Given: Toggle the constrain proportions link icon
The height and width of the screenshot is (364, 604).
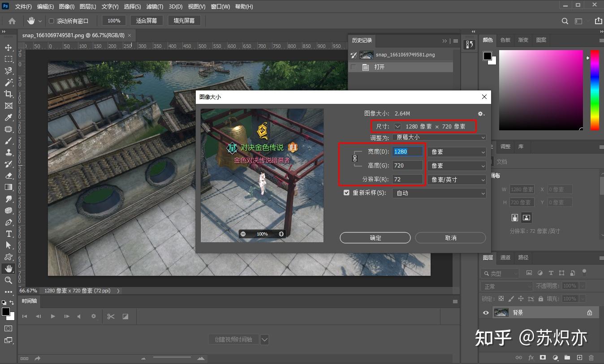Looking at the screenshot, I should (x=355, y=158).
